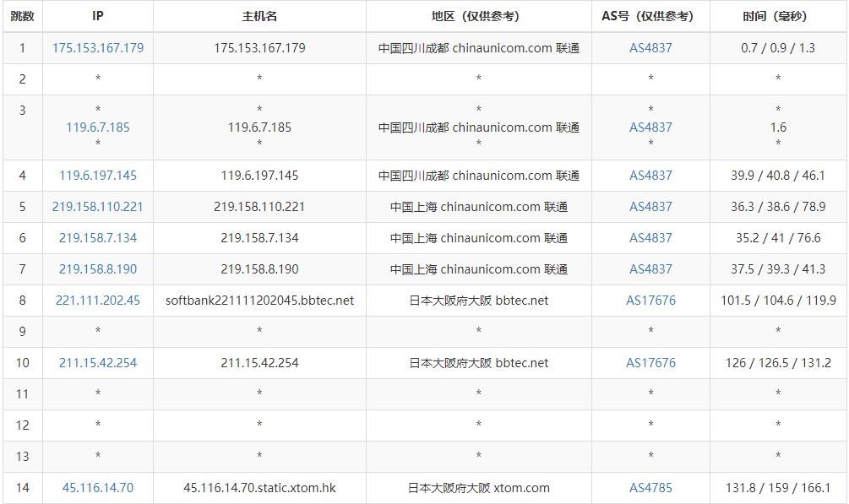Screen dimensions: 849x504
Task: Select time value 0.7 / 0.9 / 1.3
Action: 778,47
